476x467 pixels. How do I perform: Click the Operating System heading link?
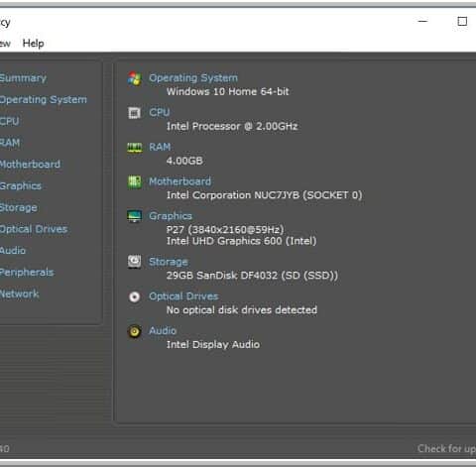tap(193, 78)
